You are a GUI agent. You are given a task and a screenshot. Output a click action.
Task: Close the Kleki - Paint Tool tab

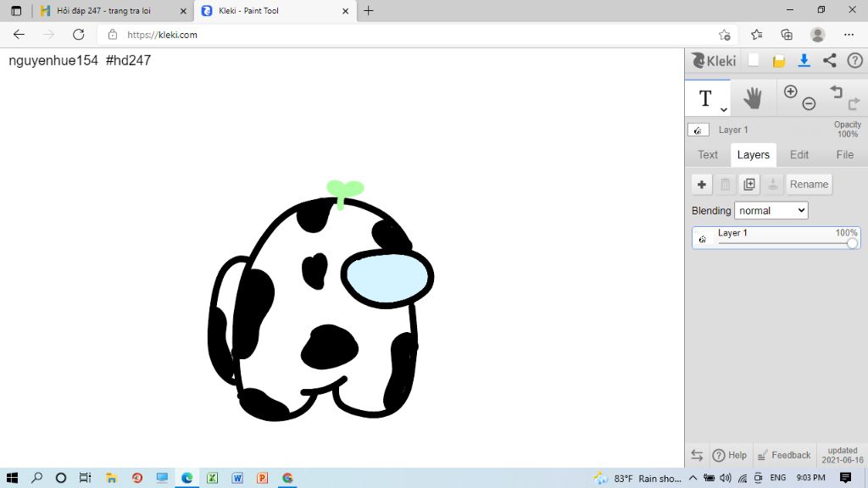[x=346, y=10]
